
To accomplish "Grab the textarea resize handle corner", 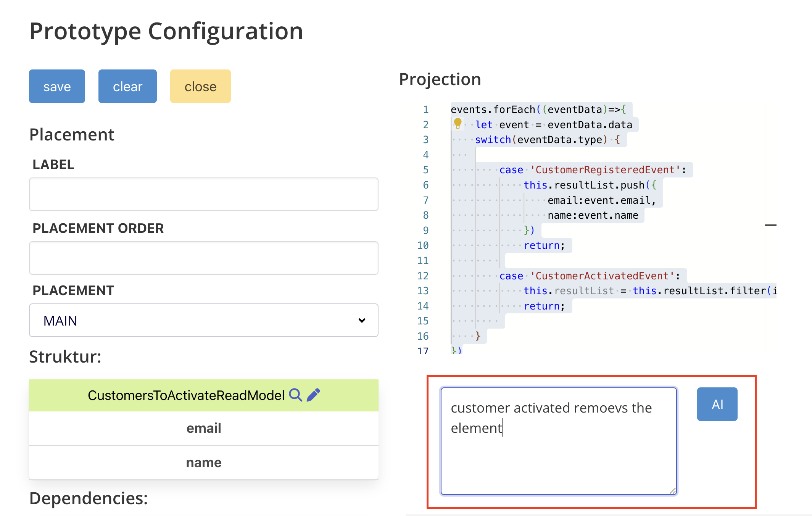I will click(x=672, y=491).
